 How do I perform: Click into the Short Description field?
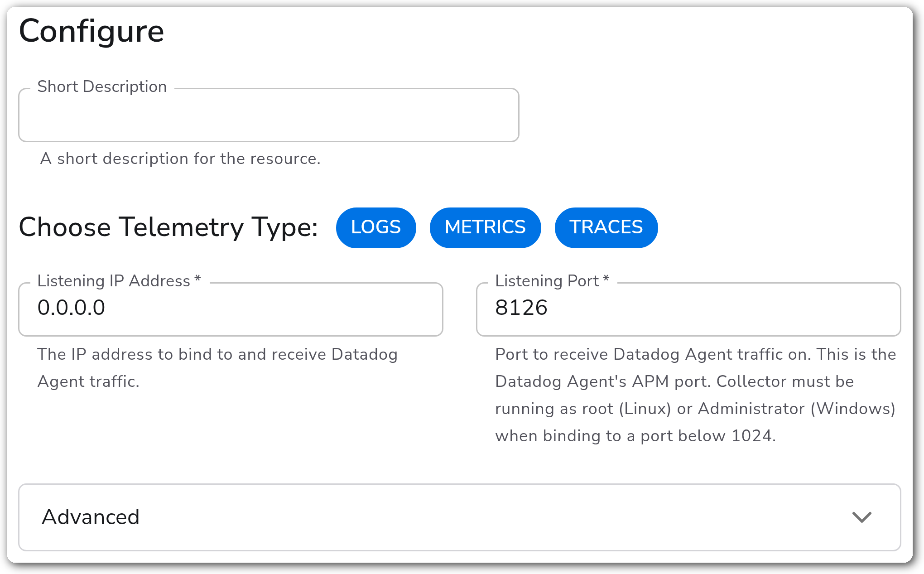click(x=269, y=115)
